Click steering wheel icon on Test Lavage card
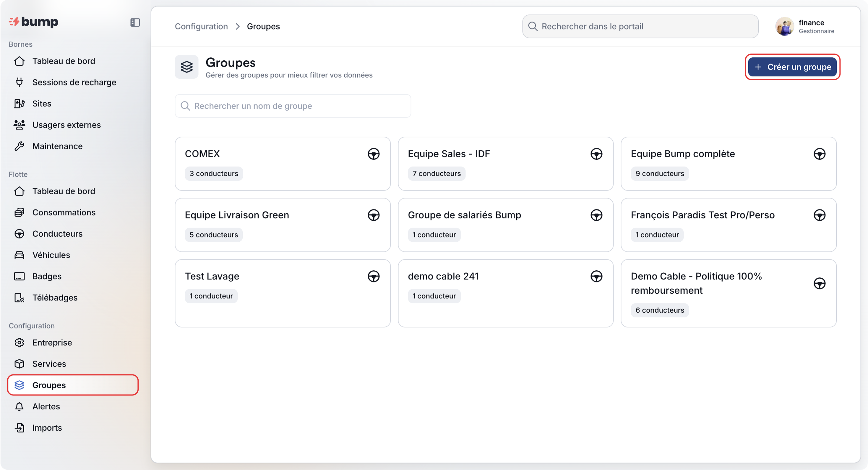Viewport: 868px width, 470px height. click(373, 276)
